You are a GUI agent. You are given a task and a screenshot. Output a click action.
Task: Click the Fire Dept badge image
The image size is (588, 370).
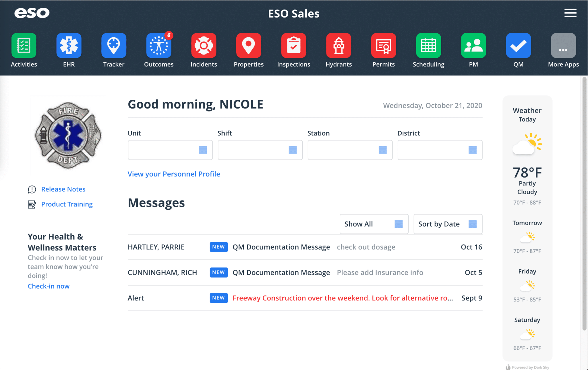click(x=68, y=135)
